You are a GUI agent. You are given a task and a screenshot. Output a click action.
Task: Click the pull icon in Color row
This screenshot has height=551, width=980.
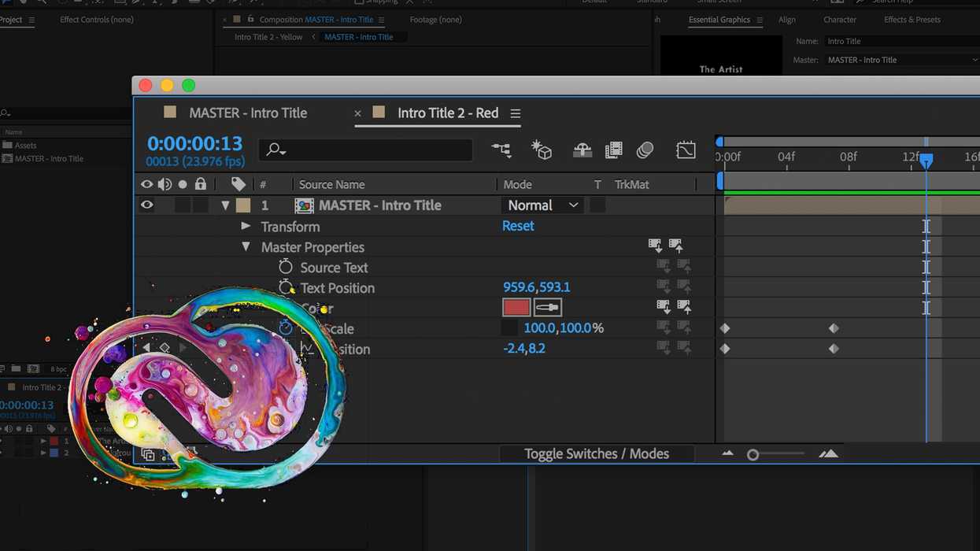coord(664,307)
